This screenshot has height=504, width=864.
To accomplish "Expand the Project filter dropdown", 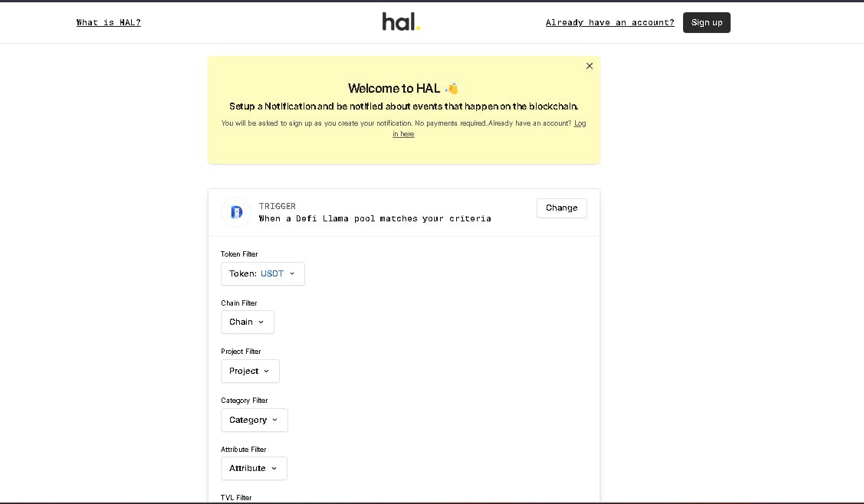I will [x=250, y=371].
